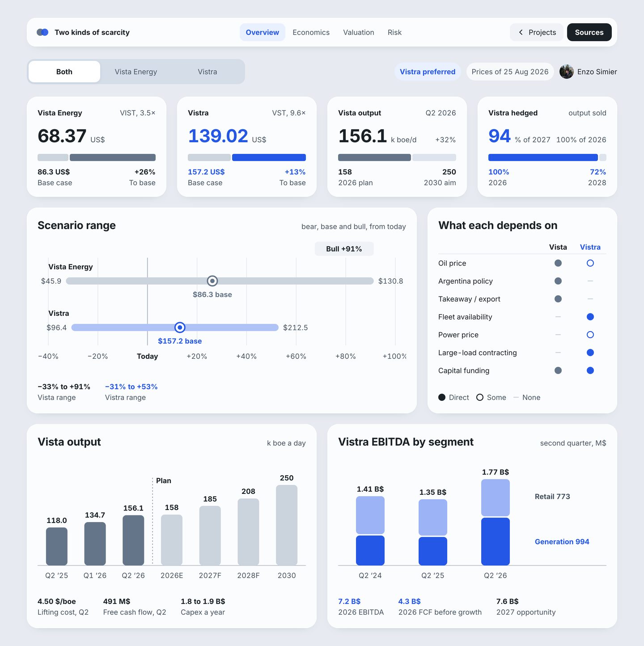The height and width of the screenshot is (646, 644).
Task: Click the Projects back button
Action: click(537, 32)
